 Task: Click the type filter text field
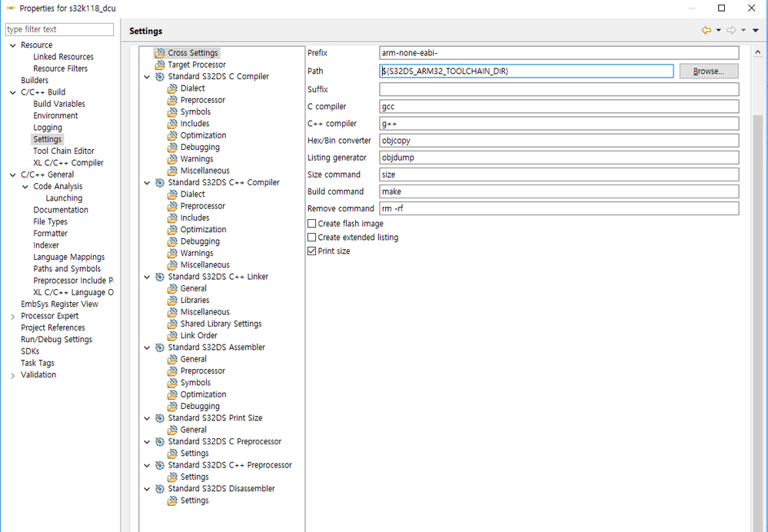coord(59,29)
